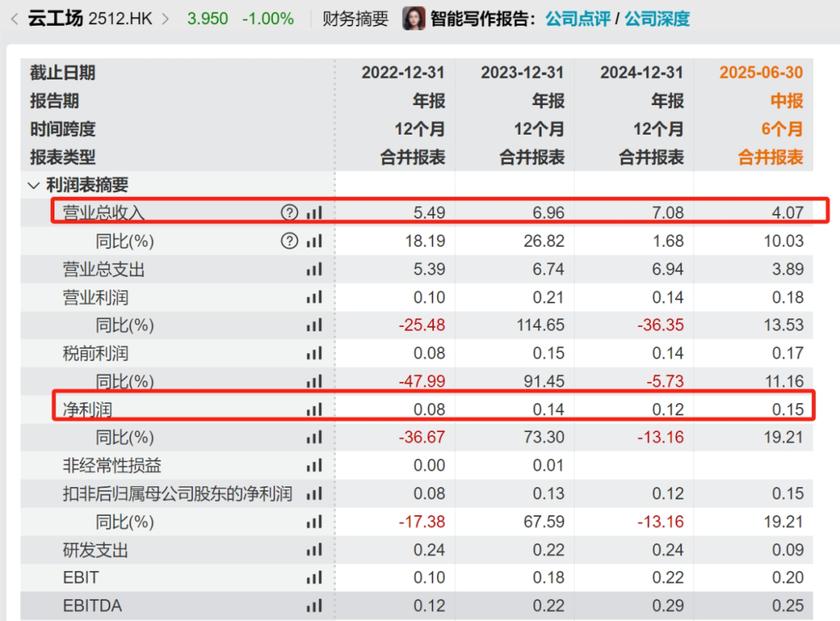Viewport: 840px width, 621px height.
Task: Show chart for 非经常性损益 row
Action: click(313, 465)
